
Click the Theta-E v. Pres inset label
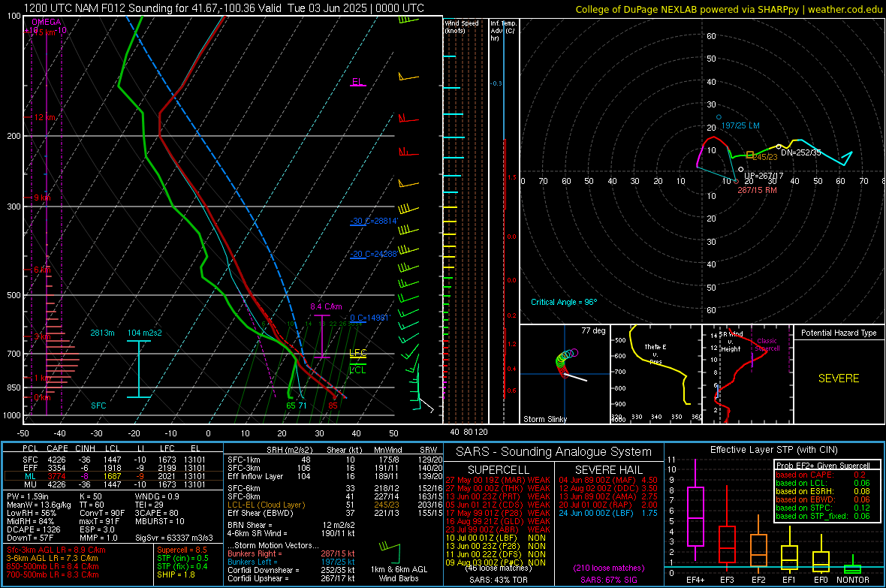[x=655, y=354]
